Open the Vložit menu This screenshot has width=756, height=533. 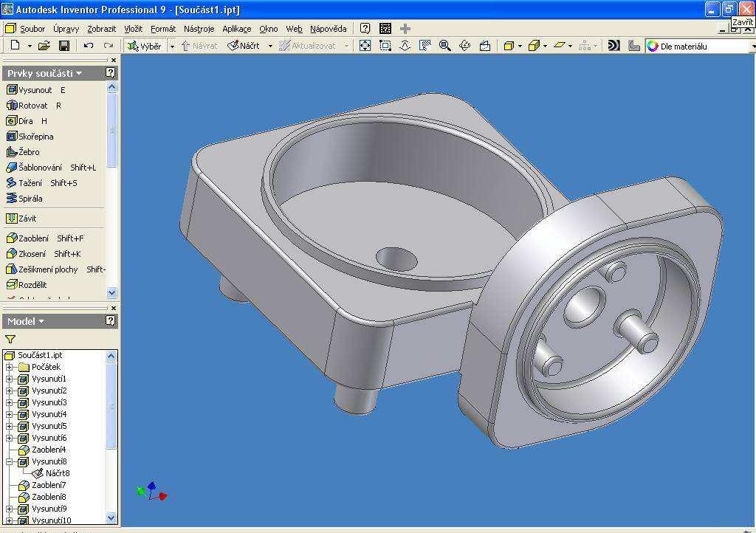click(x=133, y=29)
